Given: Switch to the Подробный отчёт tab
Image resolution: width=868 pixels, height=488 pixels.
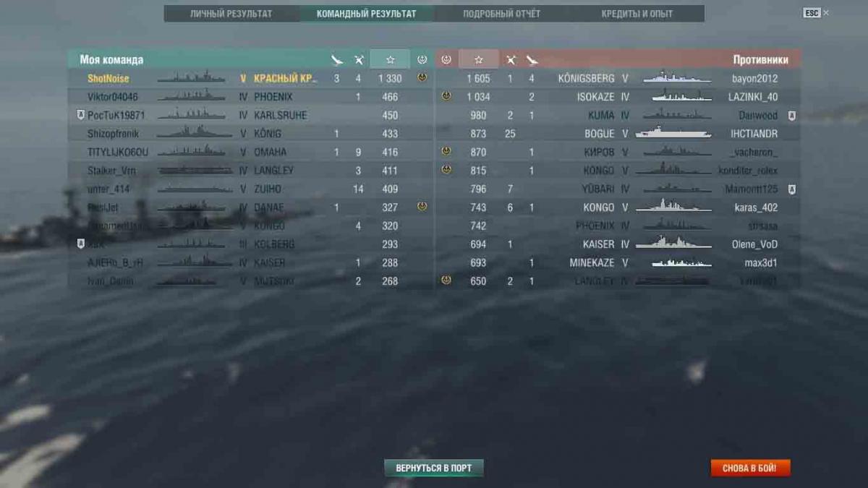Looking at the screenshot, I should pyautogui.click(x=501, y=14).
